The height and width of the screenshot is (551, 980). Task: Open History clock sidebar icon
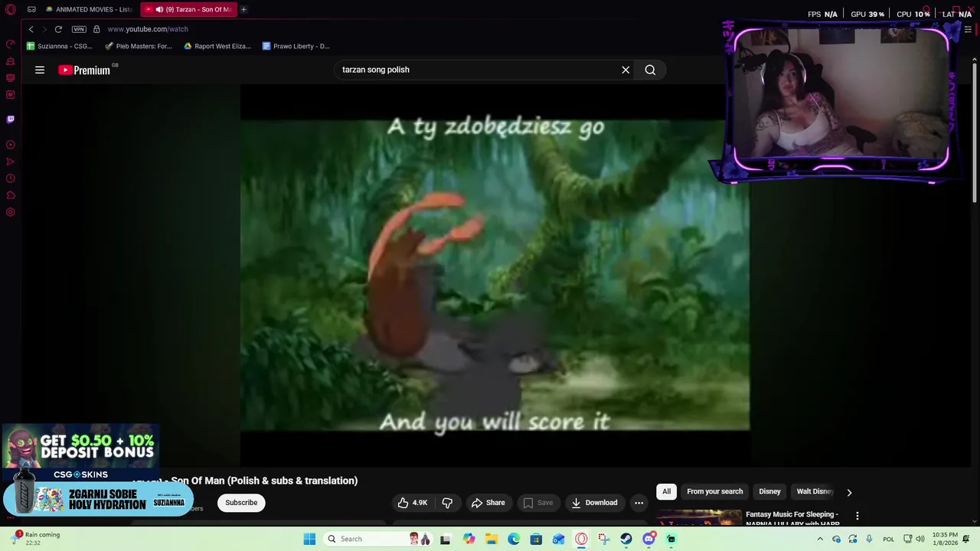11,178
